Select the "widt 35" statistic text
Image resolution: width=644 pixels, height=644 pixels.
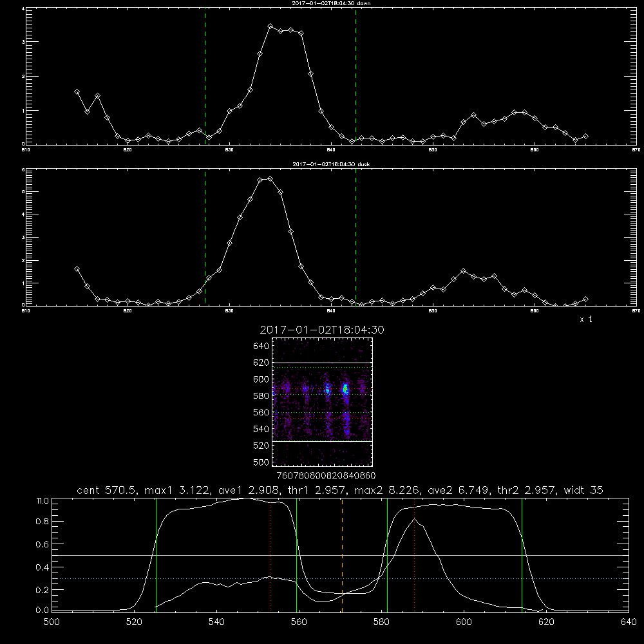point(583,490)
